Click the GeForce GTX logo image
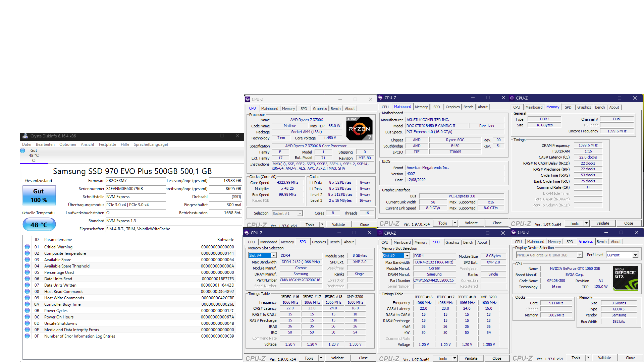Image resolution: width=644 pixels, height=362 pixels. [625, 278]
